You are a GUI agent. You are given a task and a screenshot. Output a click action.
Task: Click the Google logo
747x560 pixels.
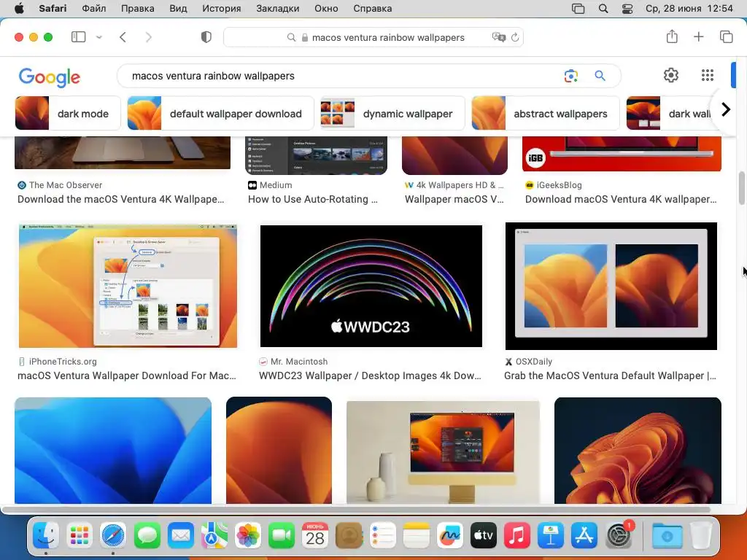50,77
